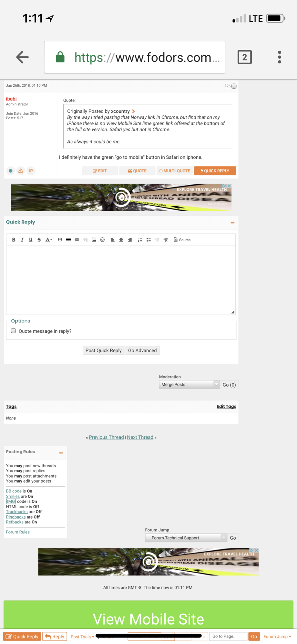297x644 pixels.
Task: Enable Quote message in reply checkbox
Action: coord(14,331)
